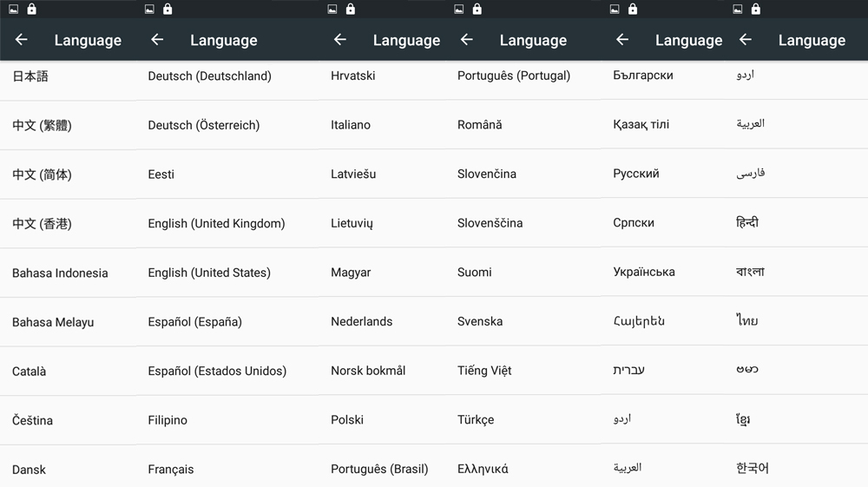Select Bahasa Indonesia language
868x487 pixels.
[x=60, y=273]
